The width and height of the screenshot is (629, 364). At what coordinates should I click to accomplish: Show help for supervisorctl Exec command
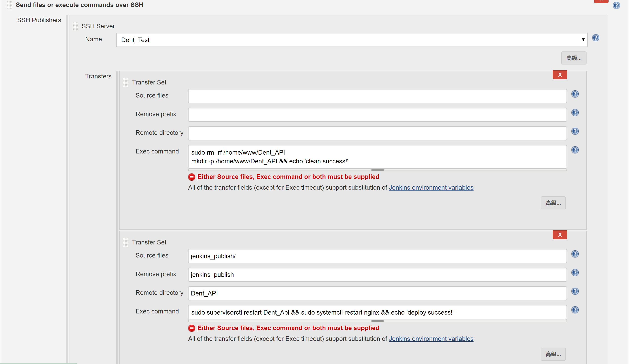[575, 310]
